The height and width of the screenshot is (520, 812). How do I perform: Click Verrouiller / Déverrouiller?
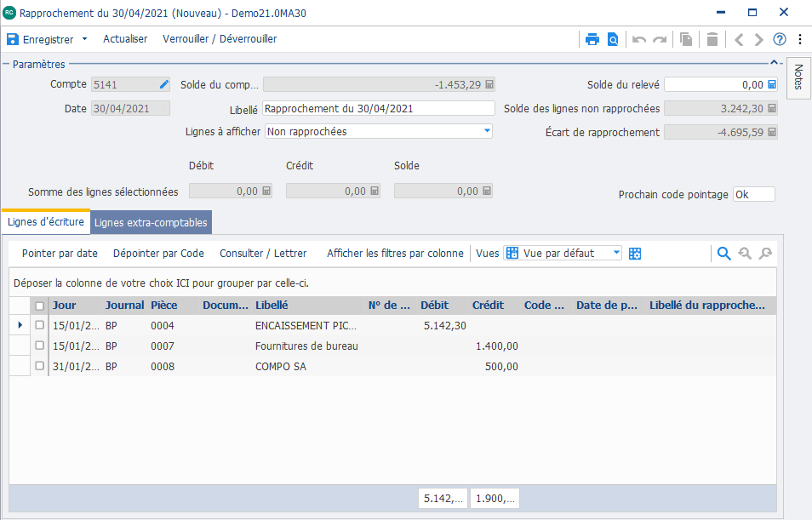(220, 39)
